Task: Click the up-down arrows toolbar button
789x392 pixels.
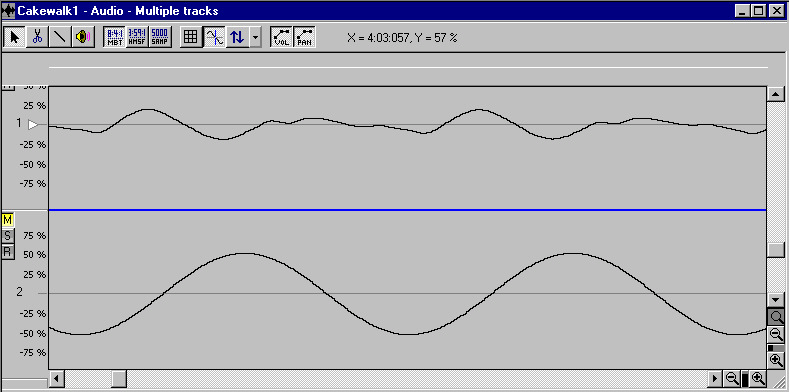Action: pyautogui.click(x=237, y=37)
